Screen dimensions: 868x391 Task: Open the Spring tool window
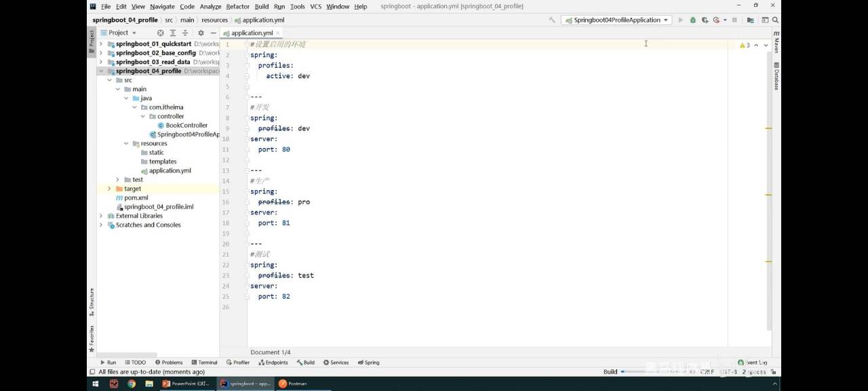(x=368, y=362)
